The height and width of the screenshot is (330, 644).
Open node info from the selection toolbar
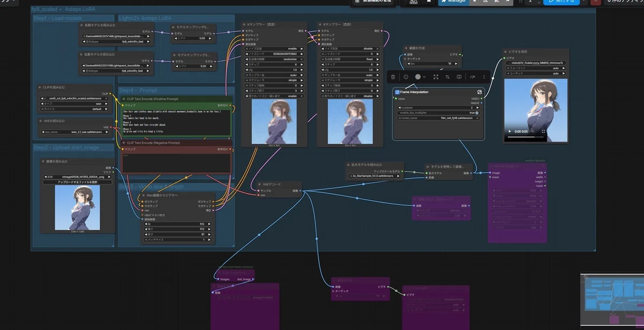(x=406, y=77)
